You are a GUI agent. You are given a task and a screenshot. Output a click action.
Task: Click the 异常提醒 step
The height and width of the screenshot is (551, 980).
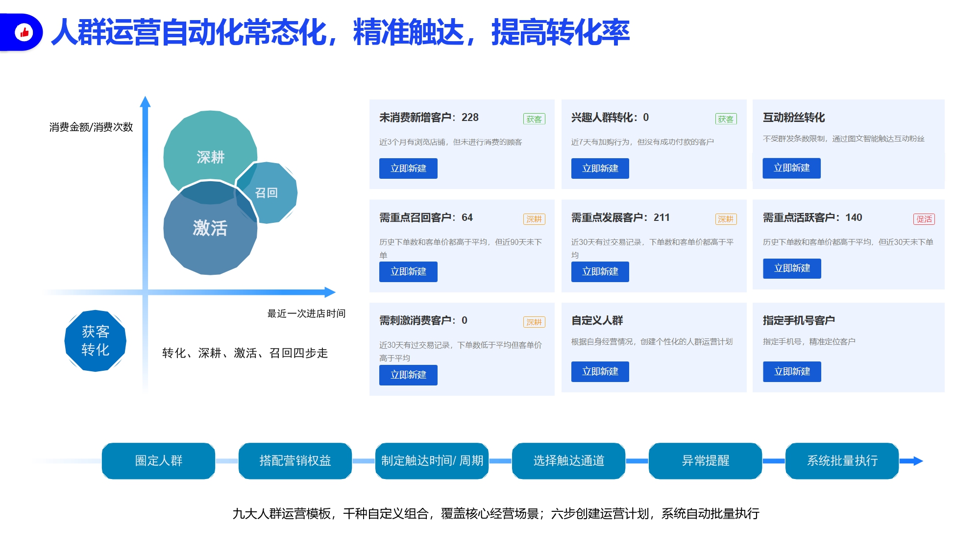coord(705,461)
